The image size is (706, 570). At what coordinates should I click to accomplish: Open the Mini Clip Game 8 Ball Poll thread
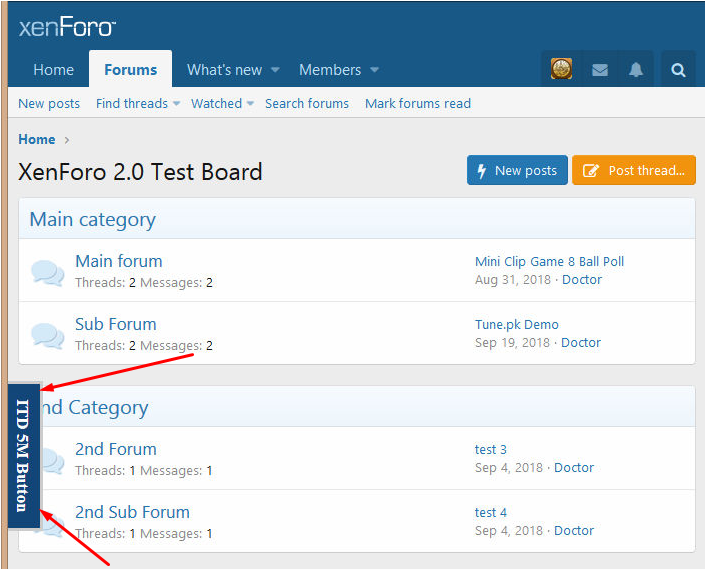(x=549, y=262)
